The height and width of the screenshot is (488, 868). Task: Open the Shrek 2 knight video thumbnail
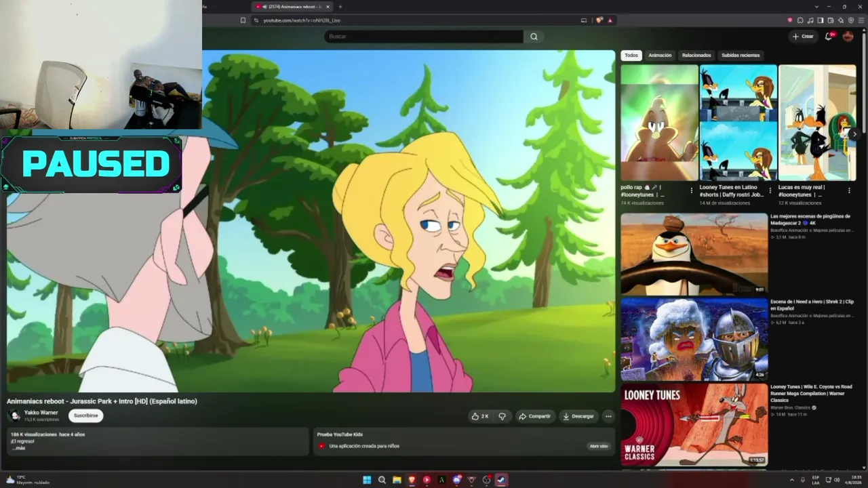[x=694, y=340]
